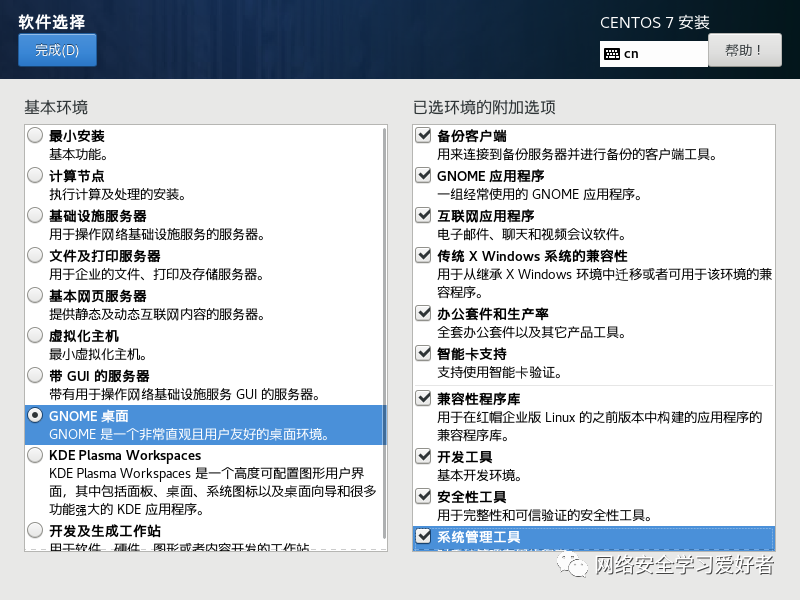Uncheck the 开发工具 checkbox
800x600 pixels.
point(423,456)
